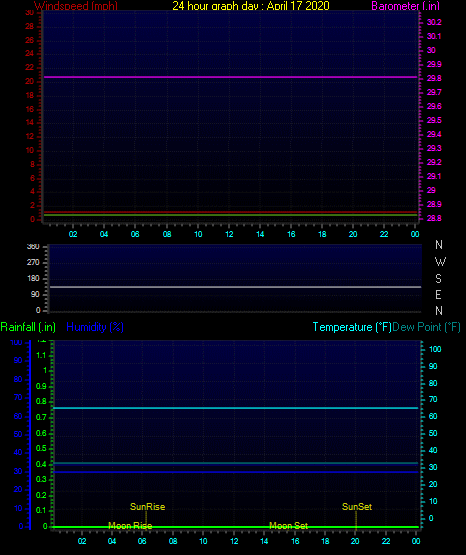Click blue "50" on the humidity scale

pos(18,434)
